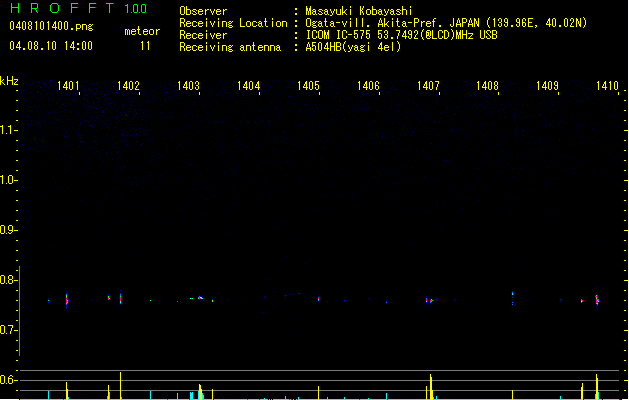Viewport: 629px width, 400px height.
Task: Click the strong meteor echo before 1410
Action: 597,301
